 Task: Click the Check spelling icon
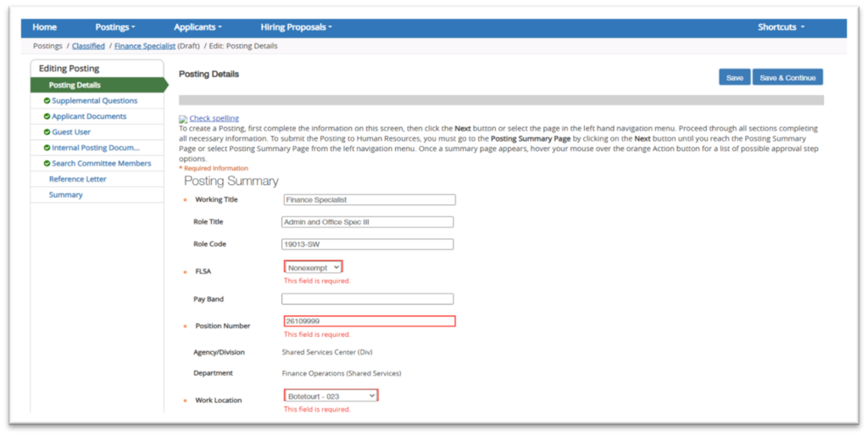point(183,119)
